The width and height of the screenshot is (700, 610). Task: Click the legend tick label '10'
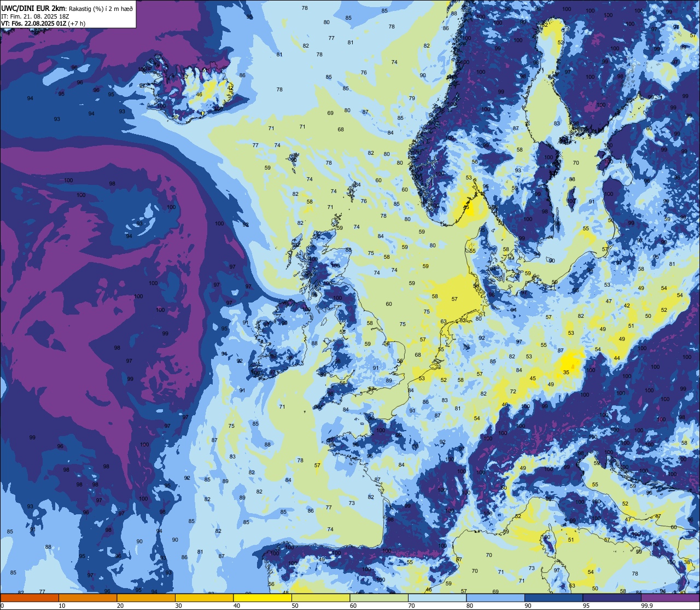tap(62, 606)
